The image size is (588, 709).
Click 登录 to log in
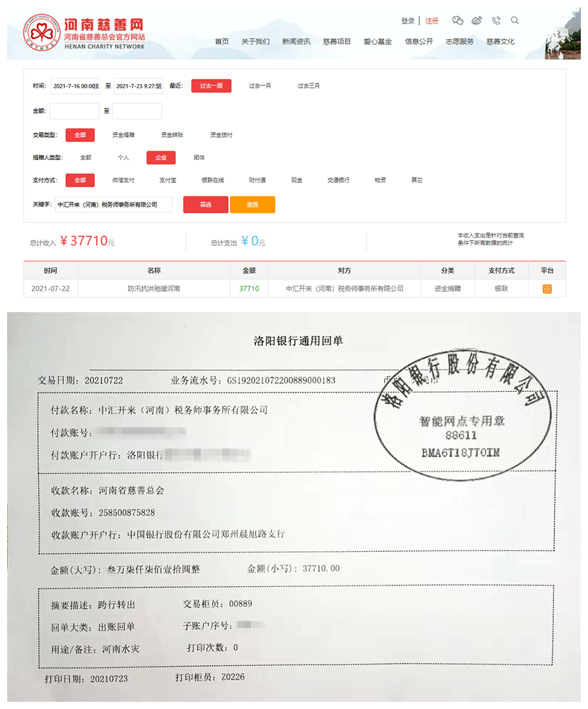(x=408, y=21)
